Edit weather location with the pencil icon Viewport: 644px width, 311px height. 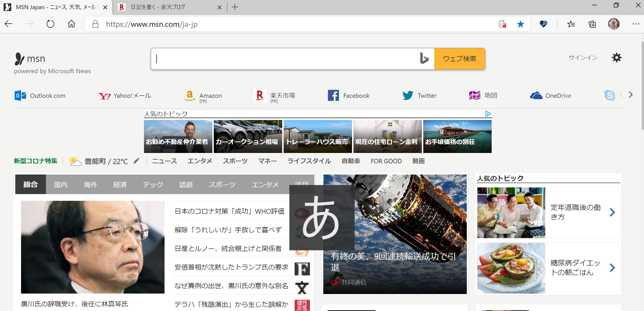click(x=136, y=161)
